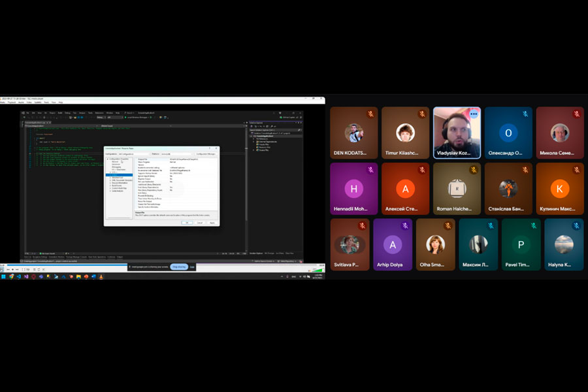Image resolution: width=588 pixels, height=392 pixels.
Task: Open VLC Playback menu
Action: [x=12, y=103]
